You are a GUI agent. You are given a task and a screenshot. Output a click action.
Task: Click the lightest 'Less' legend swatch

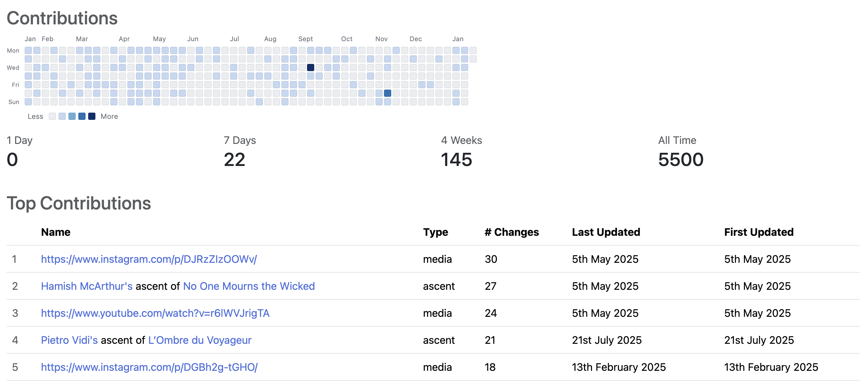click(52, 116)
